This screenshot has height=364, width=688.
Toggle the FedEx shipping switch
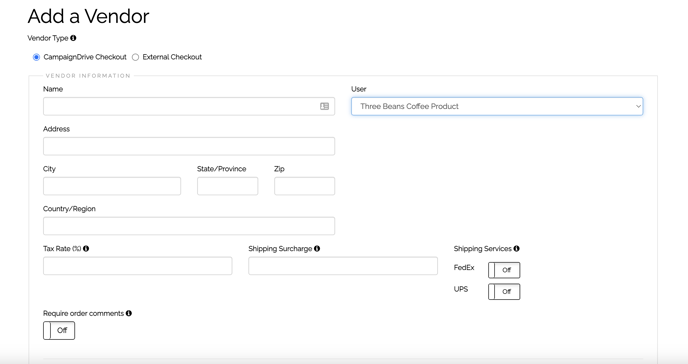coord(504,270)
